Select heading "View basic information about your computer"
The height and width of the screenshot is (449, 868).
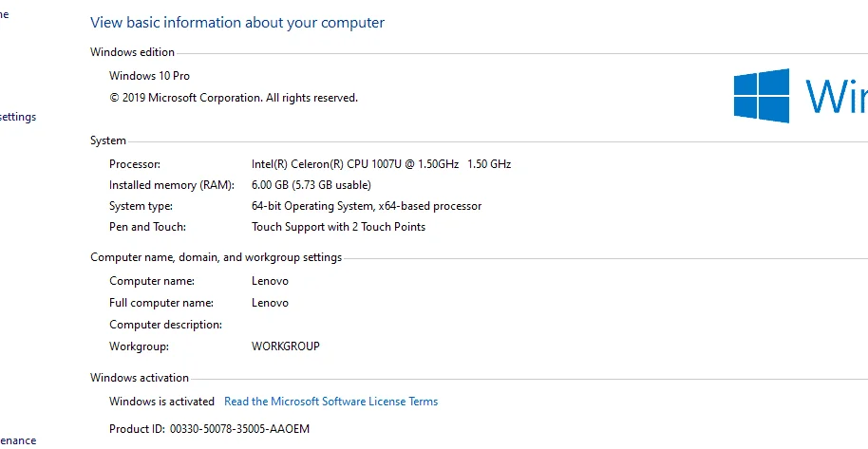click(x=236, y=23)
